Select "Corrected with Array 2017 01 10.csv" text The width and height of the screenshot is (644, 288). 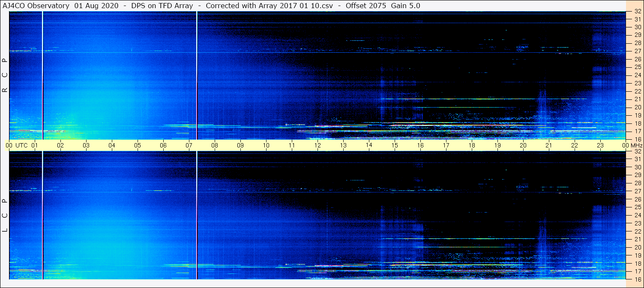click(x=270, y=6)
